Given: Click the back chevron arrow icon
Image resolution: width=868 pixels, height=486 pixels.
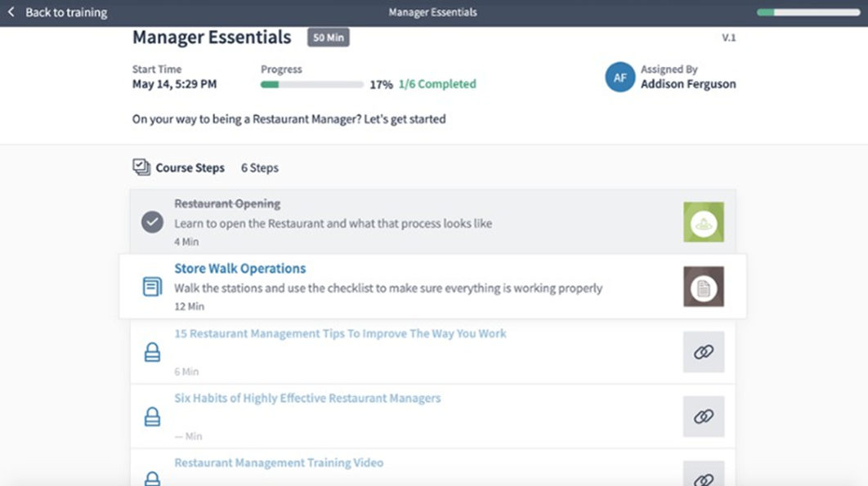Looking at the screenshot, I should click(11, 12).
